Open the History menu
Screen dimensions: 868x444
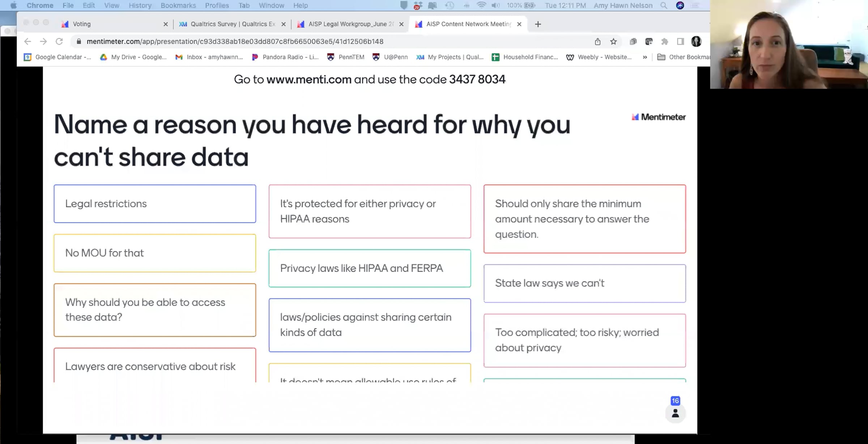(140, 5)
